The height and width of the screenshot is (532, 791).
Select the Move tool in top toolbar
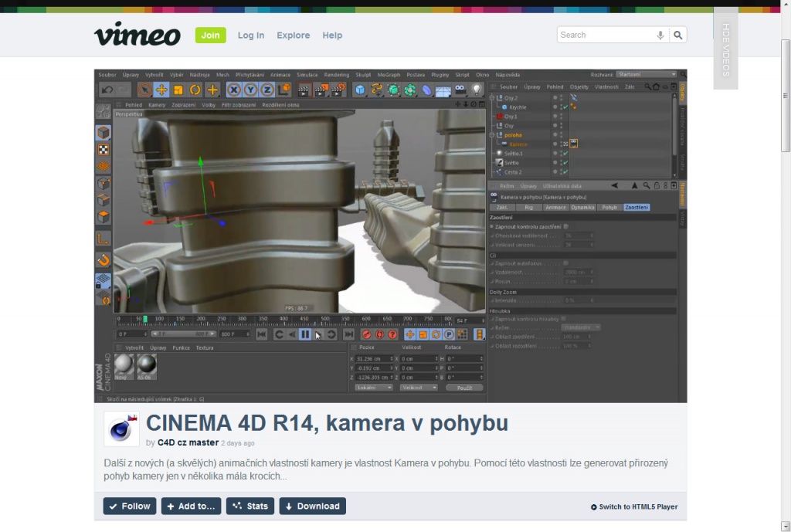click(161, 90)
